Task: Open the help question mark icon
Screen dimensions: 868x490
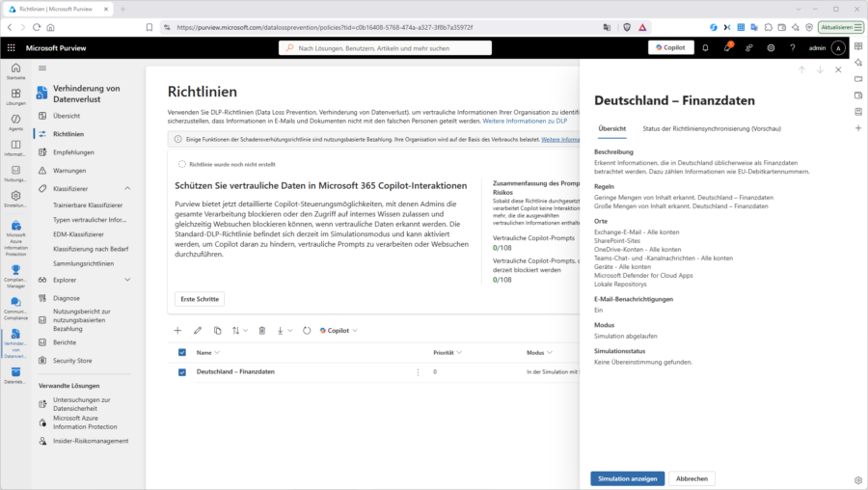Action: tap(792, 48)
